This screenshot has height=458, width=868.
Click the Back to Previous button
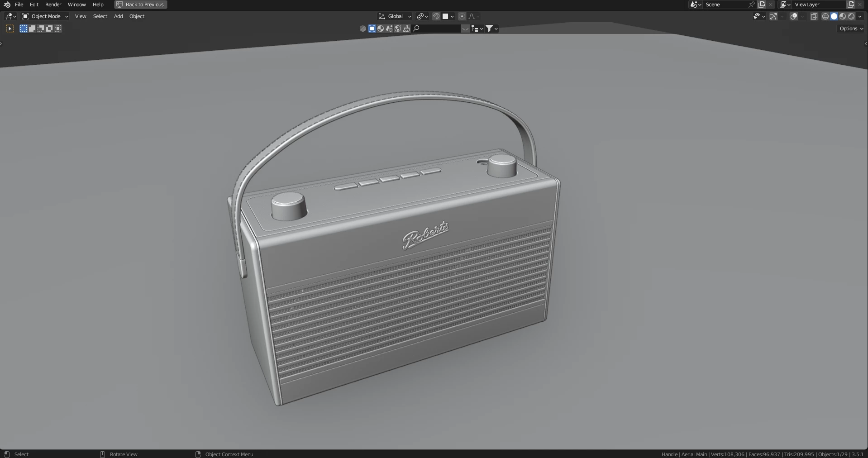141,5
